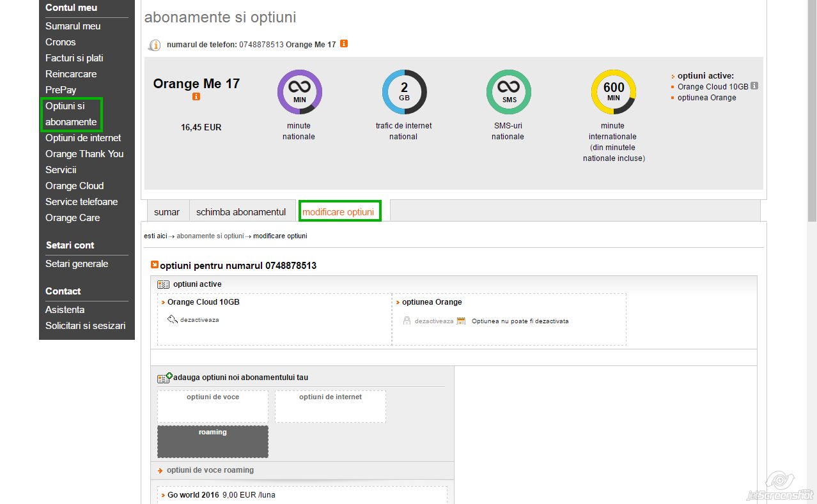Image resolution: width=817 pixels, height=504 pixels.
Task: Expand the 'Orange Cloud 10GB' active option box
Action: pyautogui.click(x=274, y=319)
